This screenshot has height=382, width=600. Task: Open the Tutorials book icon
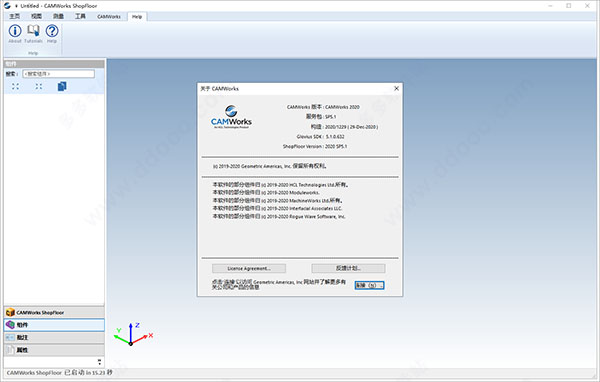33,31
